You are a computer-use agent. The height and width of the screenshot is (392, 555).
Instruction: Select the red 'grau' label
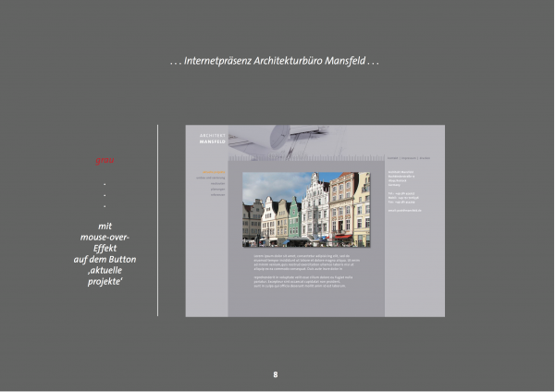[x=104, y=161]
